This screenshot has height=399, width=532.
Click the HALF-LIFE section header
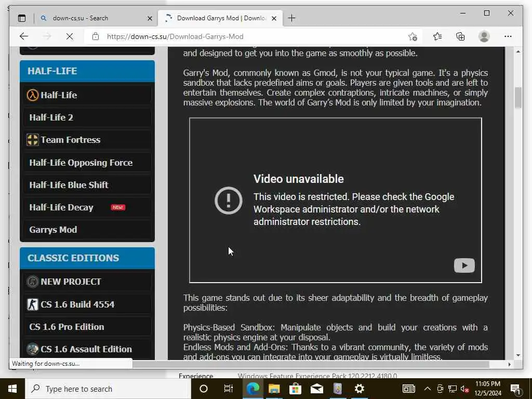pos(87,71)
